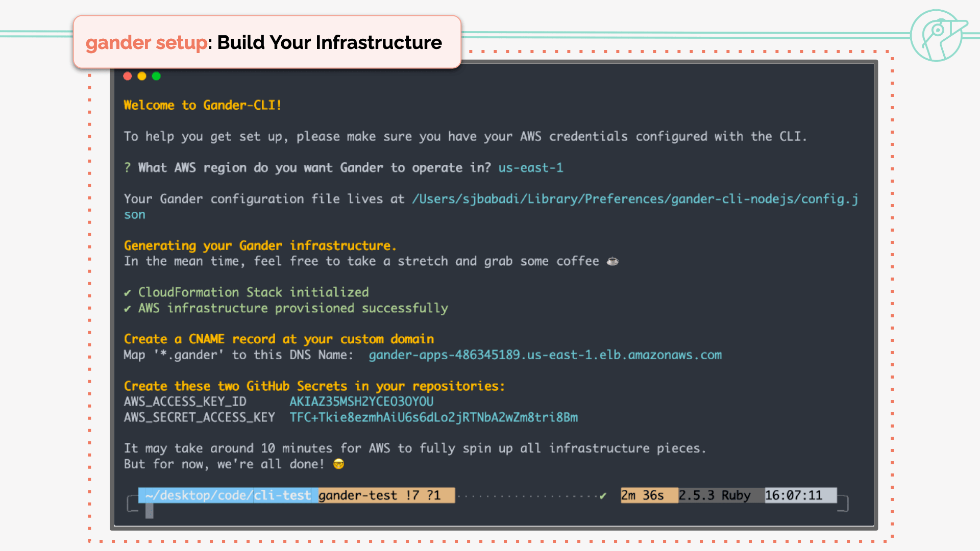Click the yellow minimize window dot
Screen dimensions: 980x551
142,76
